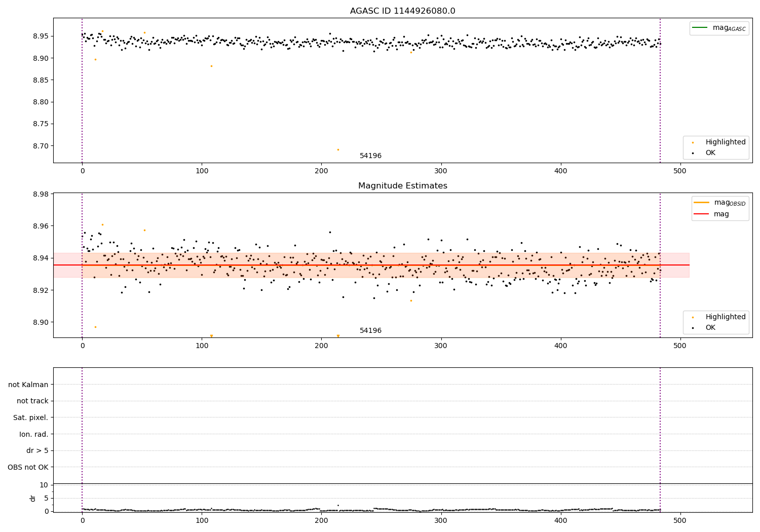
Task: Click green line swatch in mag AGASC legend
Action: point(700,27)
